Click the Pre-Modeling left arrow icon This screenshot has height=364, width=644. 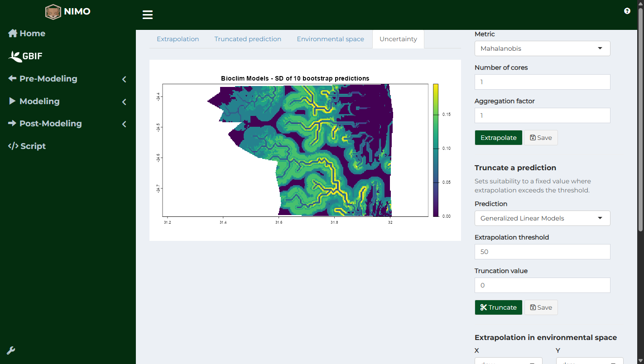point(12,78)
